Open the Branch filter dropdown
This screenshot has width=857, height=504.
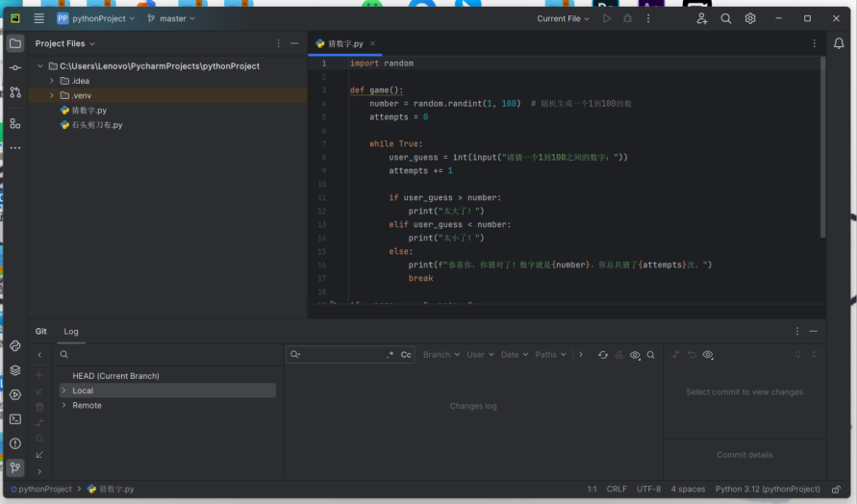(x=441, y=355)
